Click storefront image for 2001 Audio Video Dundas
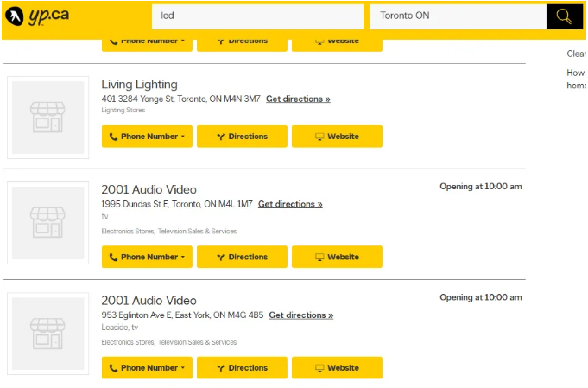Viewport: 588px width, 388px height. [48, 223]
